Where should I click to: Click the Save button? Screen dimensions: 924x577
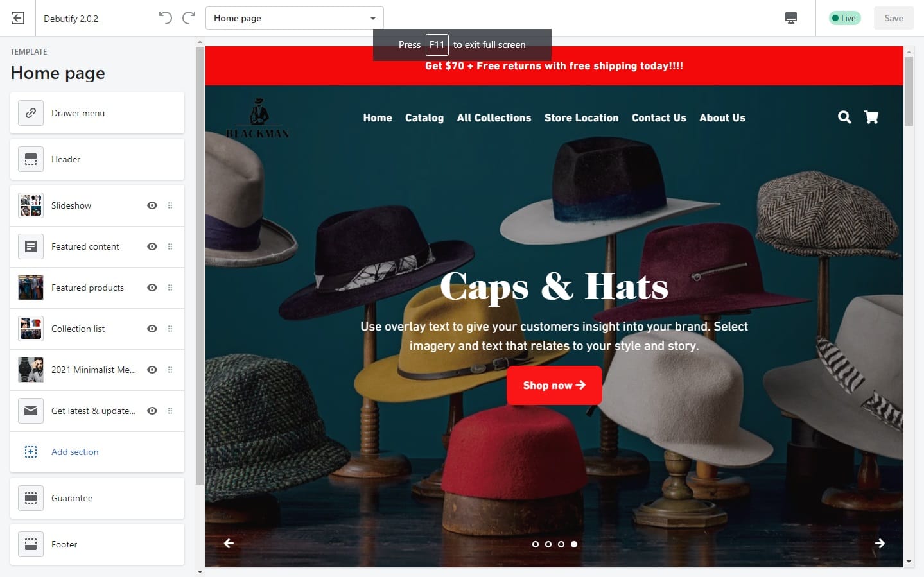894,18
